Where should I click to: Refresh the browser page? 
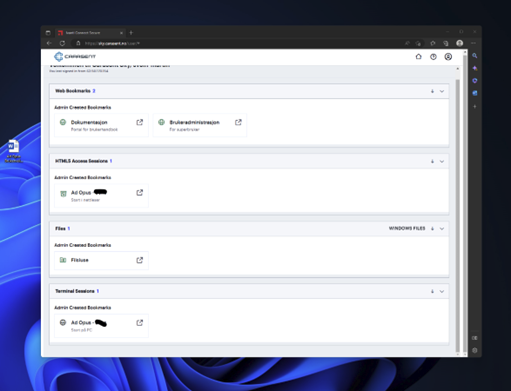tap(62, 43)
